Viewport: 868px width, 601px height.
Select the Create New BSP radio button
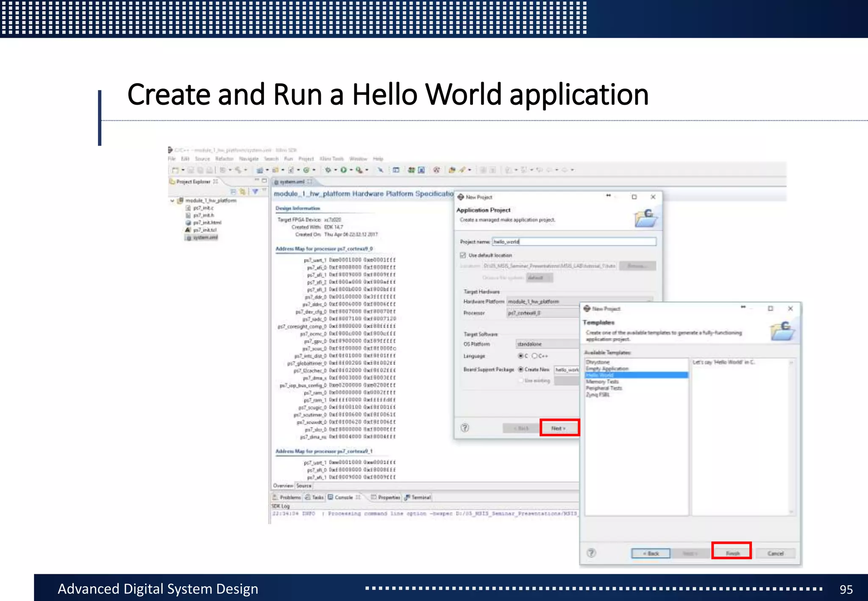(x=521, y=369)
